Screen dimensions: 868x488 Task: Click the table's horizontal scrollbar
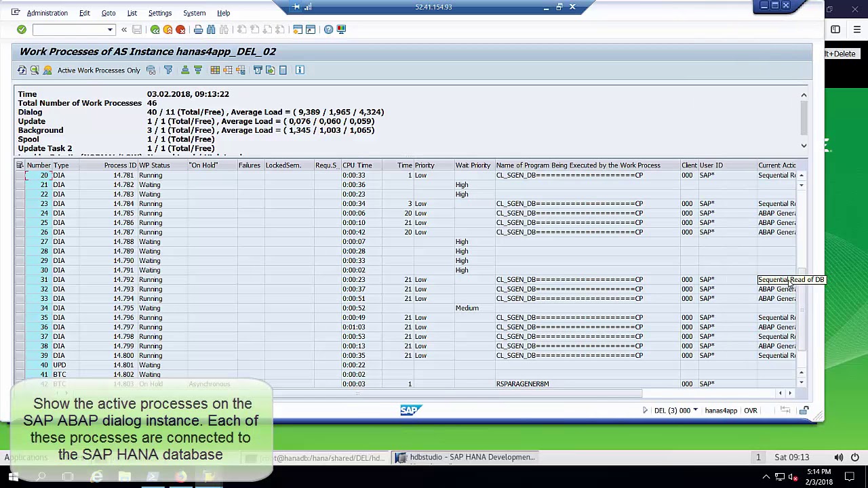(339, 393)
